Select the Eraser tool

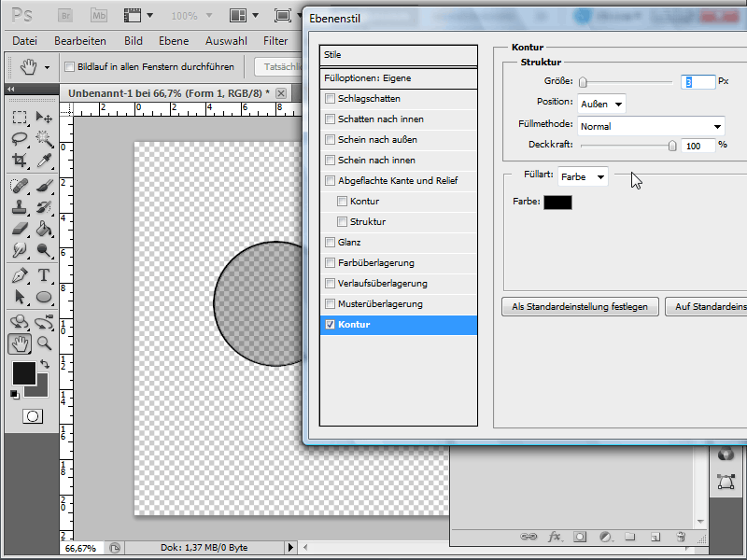click(20, 229)
